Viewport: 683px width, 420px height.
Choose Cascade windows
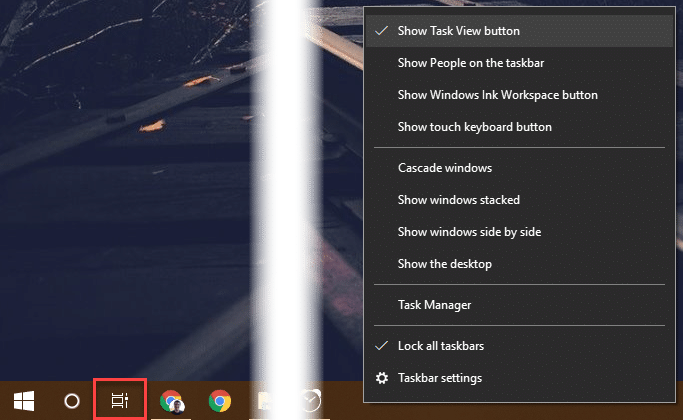coord(519,168)
